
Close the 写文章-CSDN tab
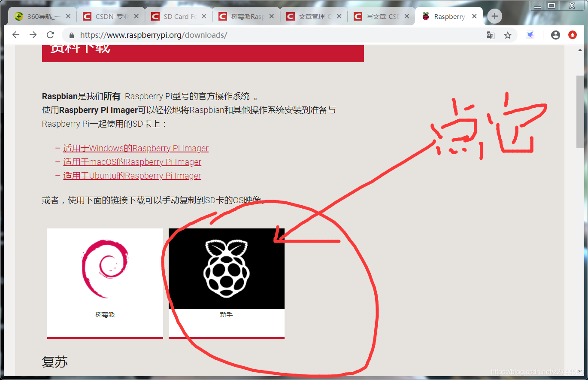pos(407,16)
